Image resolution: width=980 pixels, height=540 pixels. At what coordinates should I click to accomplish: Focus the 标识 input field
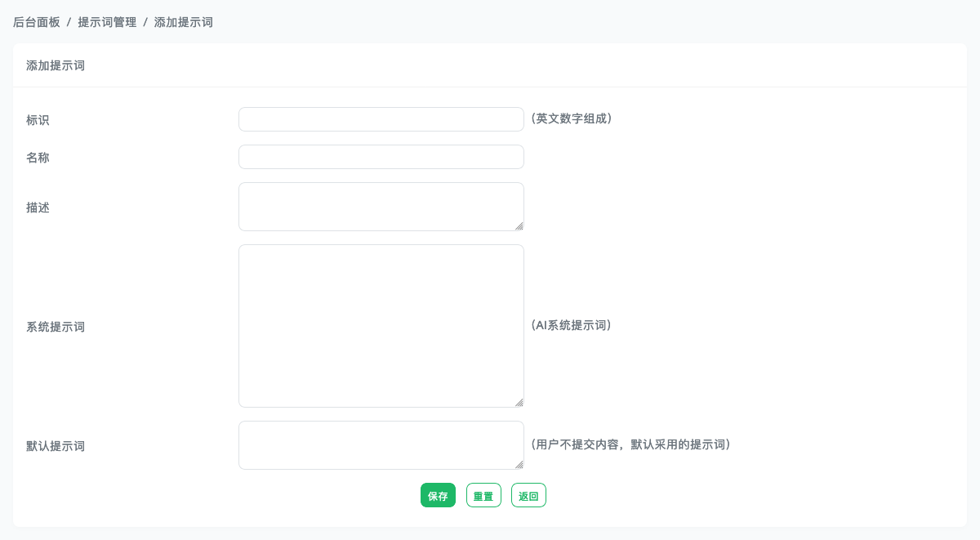click(x=381, y=119)
